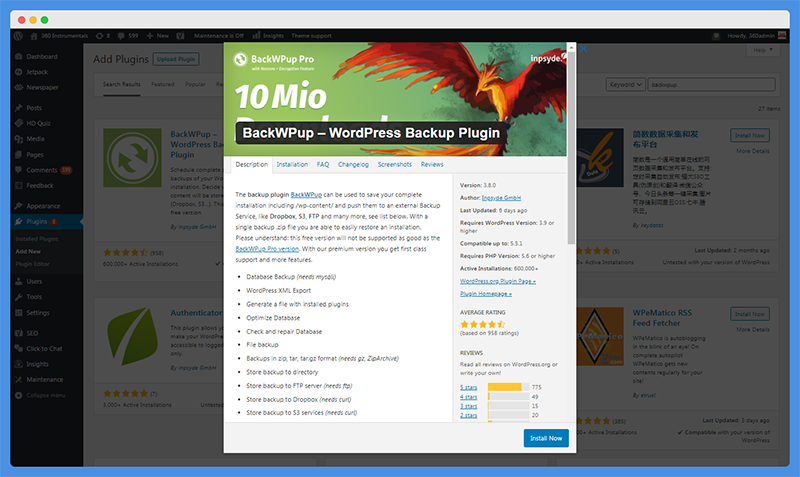
Task: Click the 5 stars rating bar
Action: tap(508, 387)
